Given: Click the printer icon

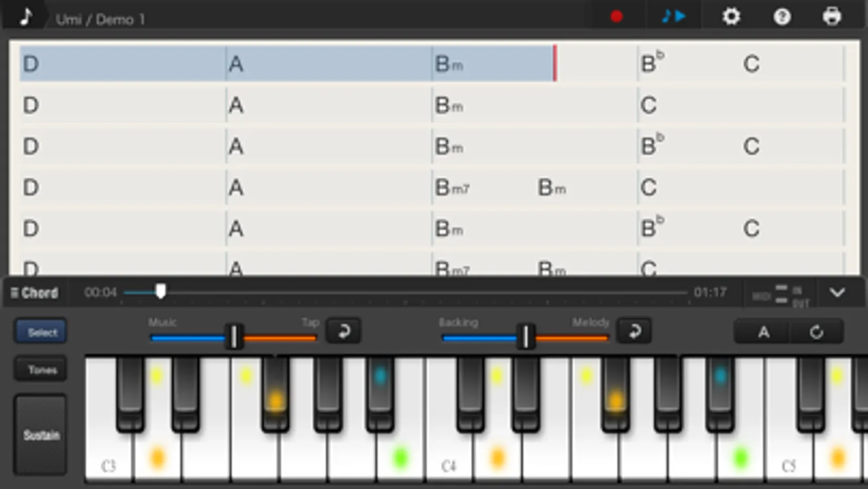Looking at the screenshot, I should pos(832,16).
